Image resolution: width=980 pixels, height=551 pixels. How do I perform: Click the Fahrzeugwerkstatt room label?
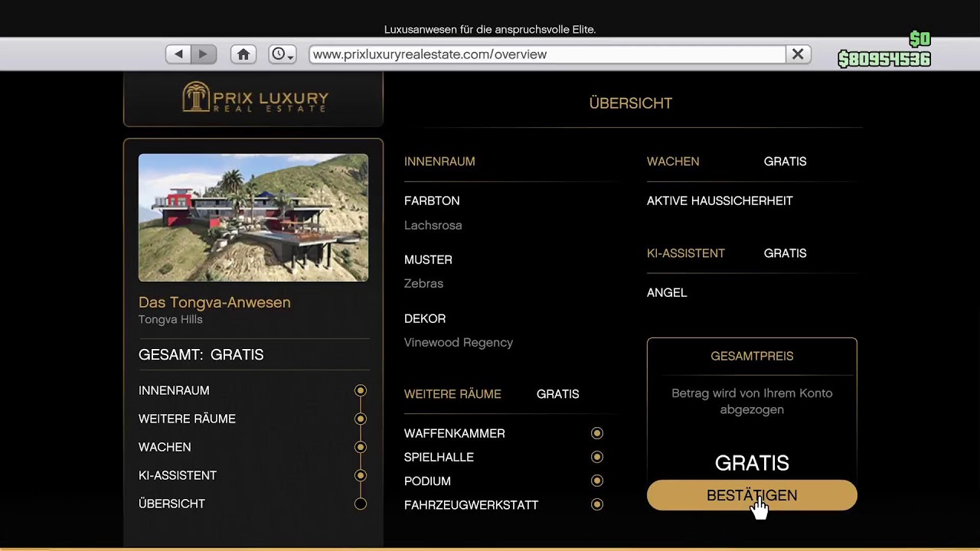point(472,504)
